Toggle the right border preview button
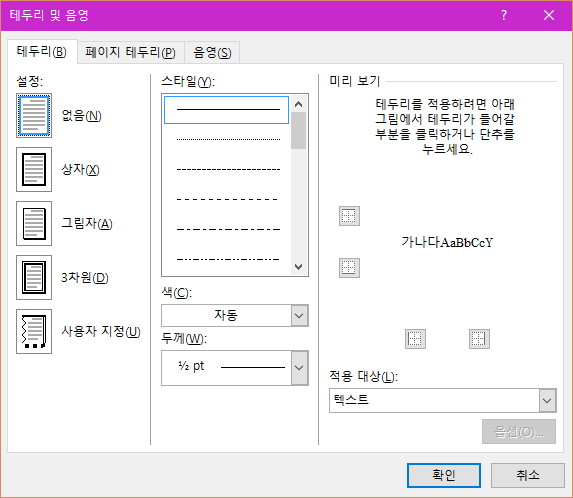This screenshot has height=498, width=573. point(479,339)
